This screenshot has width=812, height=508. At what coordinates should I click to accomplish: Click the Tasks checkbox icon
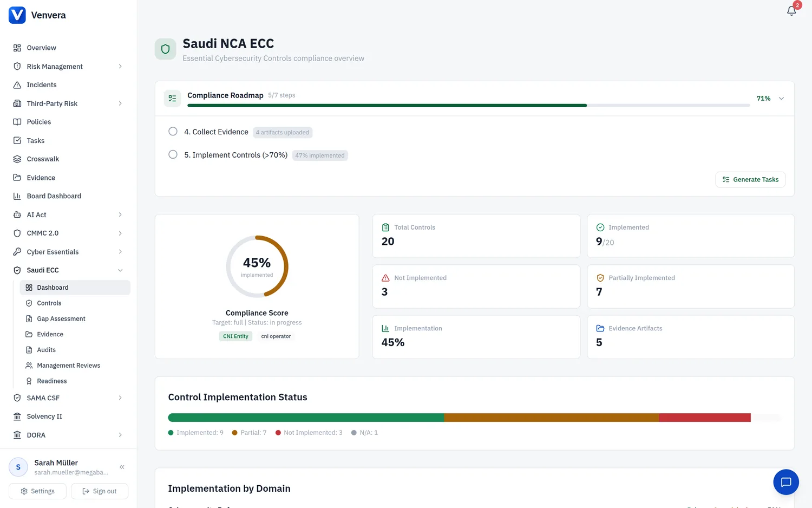[x=17, y=140]
